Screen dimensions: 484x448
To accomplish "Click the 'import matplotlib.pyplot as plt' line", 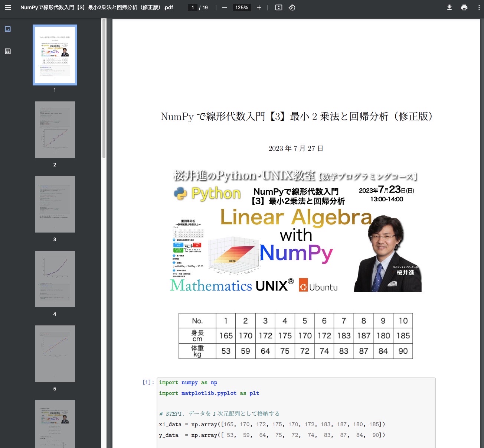I will point(209,393).
